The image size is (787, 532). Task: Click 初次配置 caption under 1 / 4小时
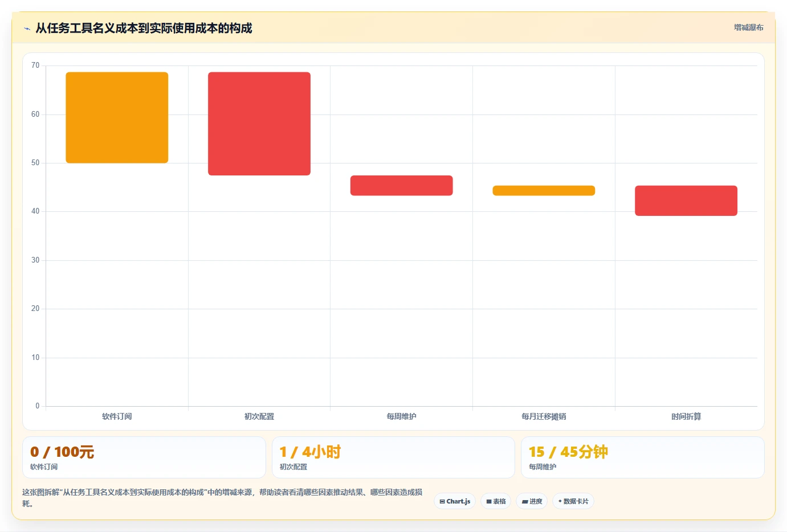point(293,466)
